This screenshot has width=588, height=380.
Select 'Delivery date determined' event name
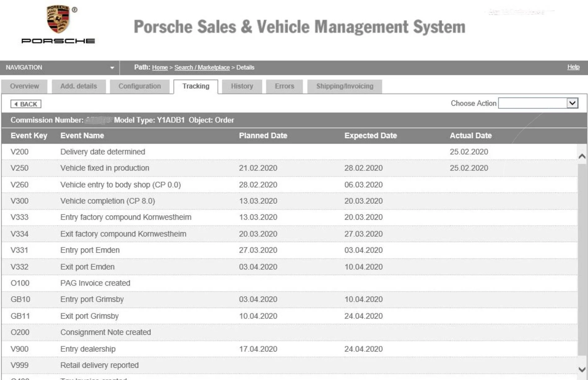point(103,152)
